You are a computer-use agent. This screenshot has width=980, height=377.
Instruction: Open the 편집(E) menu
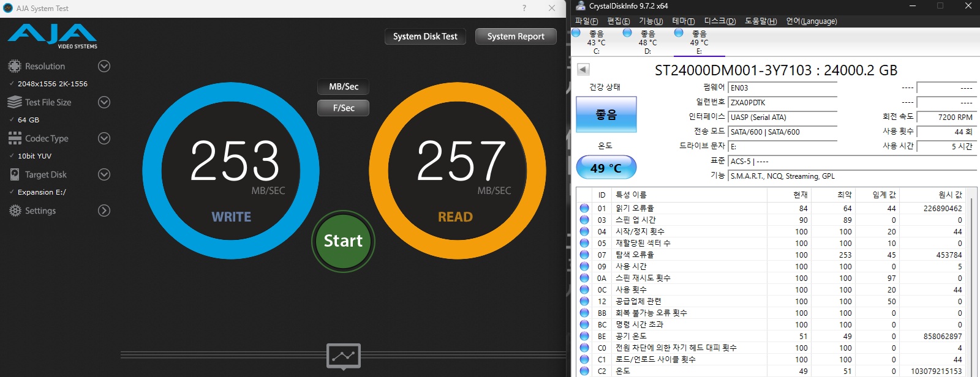(x=618, y=21)
